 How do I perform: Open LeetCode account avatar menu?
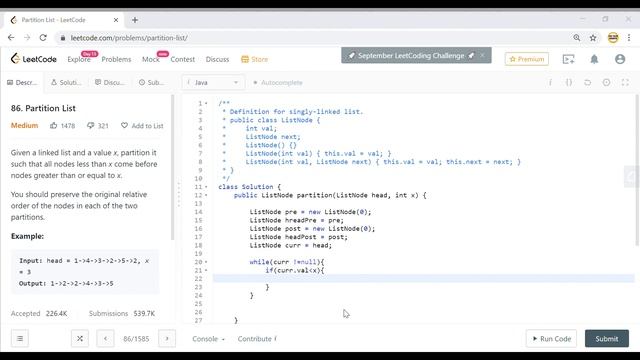(x=620, y=59)
